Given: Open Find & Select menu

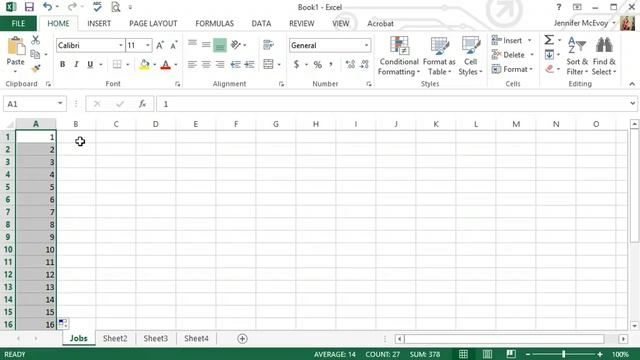Looking at the screenshot, I should coord(604,56).
